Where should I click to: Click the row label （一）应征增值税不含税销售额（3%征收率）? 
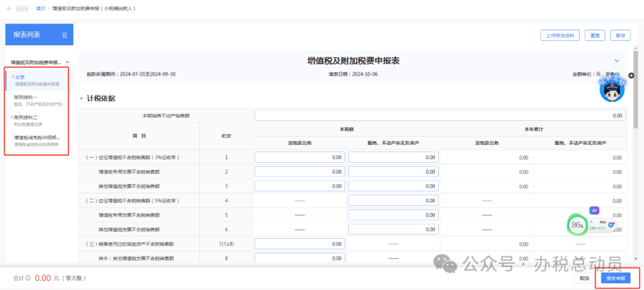pyautogui.click(x=132, y=158)
